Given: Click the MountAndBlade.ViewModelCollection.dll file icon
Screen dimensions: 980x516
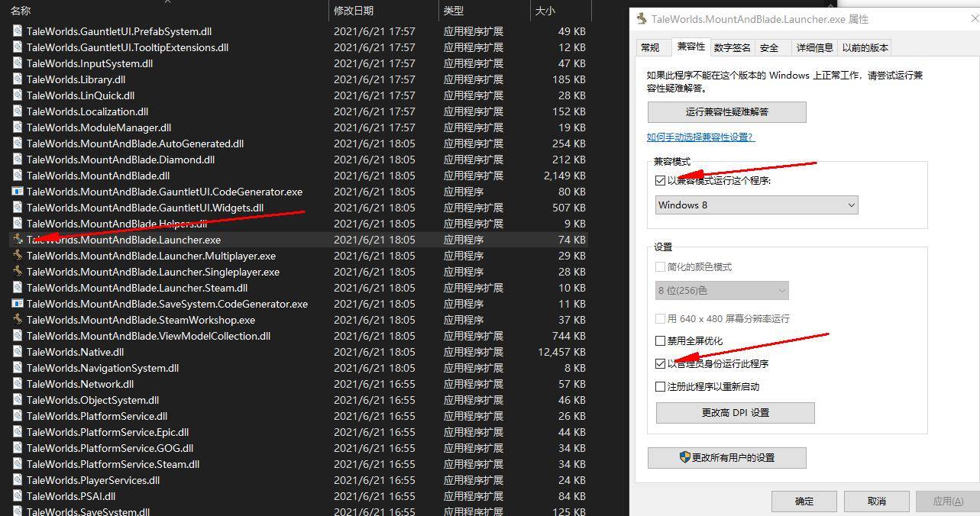Looking at the screenshot, I should pyautogui.click(x=18, y=336).
